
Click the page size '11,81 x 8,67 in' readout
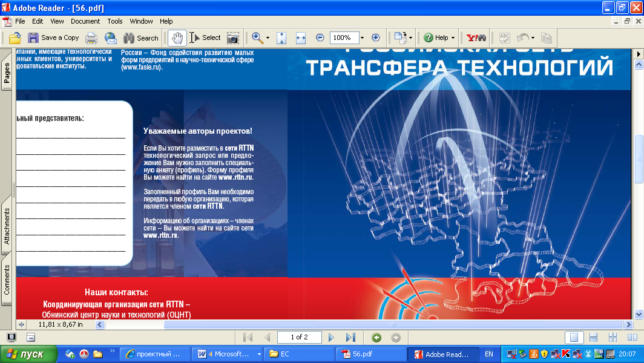point(61,324)
